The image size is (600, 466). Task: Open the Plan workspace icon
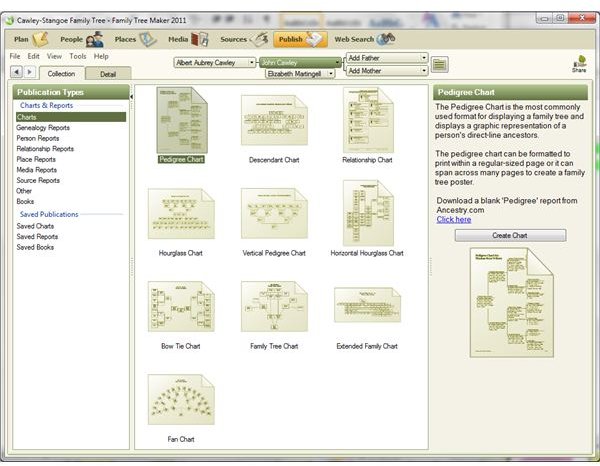pyautogui.click(x=40, y=39)
